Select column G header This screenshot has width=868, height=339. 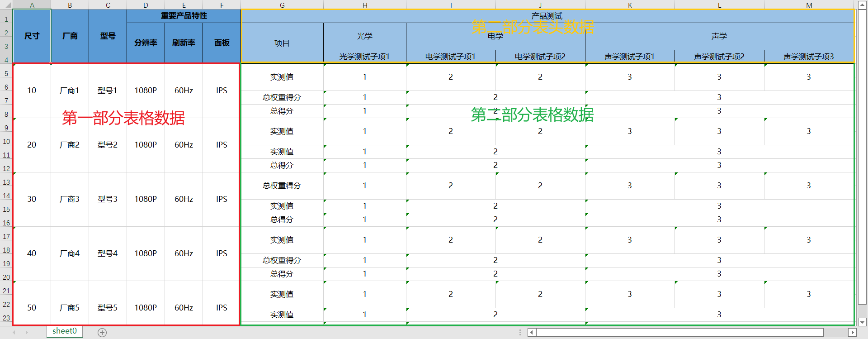pos(282,5)
